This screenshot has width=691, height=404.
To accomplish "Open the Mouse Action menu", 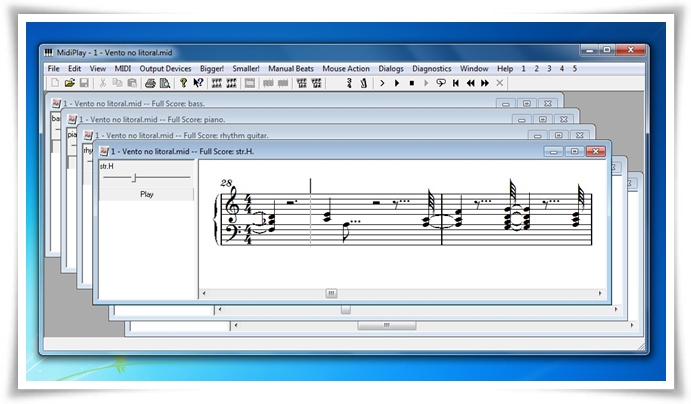I will tap(346, 69).
